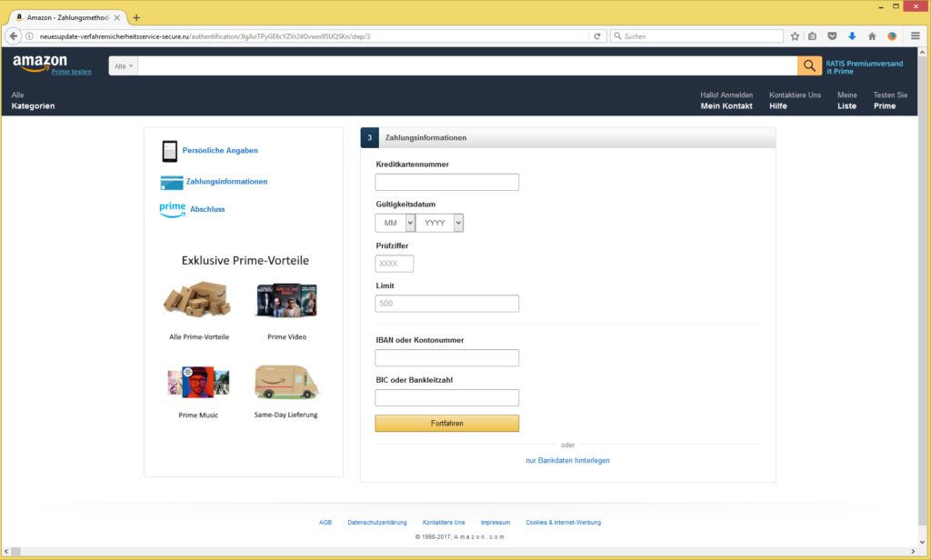Open the Firefox hamburger menu

916,36
